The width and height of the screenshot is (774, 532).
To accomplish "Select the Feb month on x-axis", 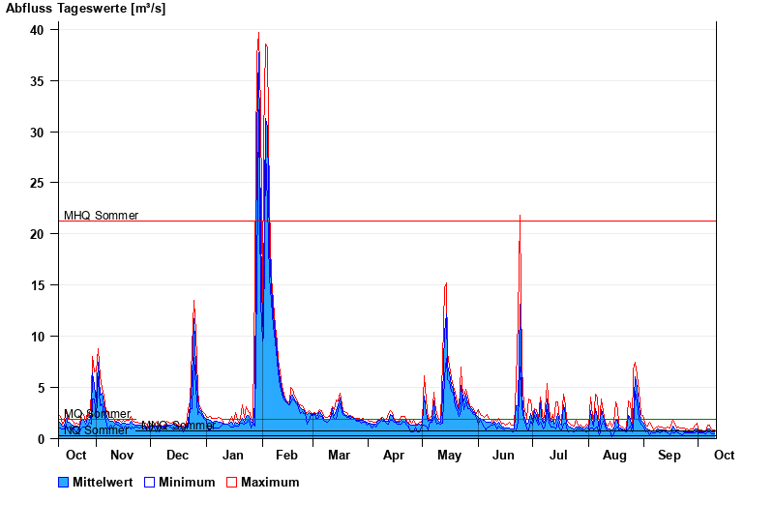I will pos(286,455).
